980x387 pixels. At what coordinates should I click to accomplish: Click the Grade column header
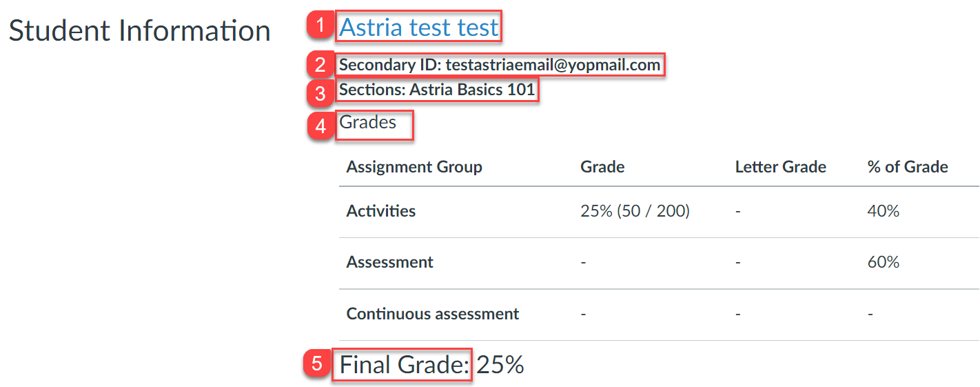[602, 167]
